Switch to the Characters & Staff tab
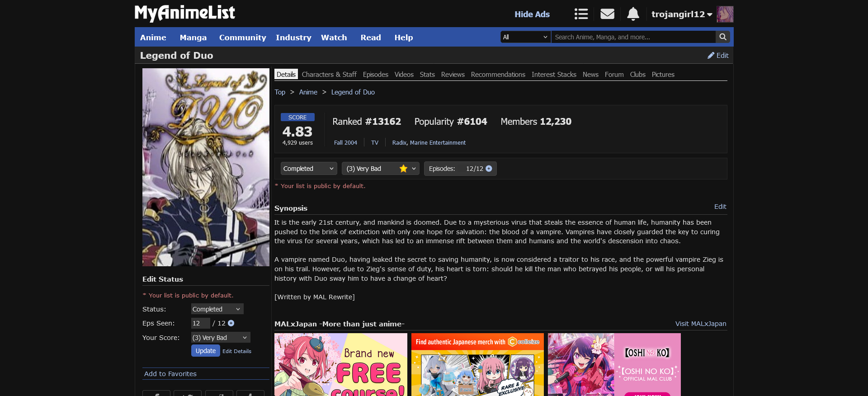This screenshot has width=868, height=396. click(x=329, y=75)
